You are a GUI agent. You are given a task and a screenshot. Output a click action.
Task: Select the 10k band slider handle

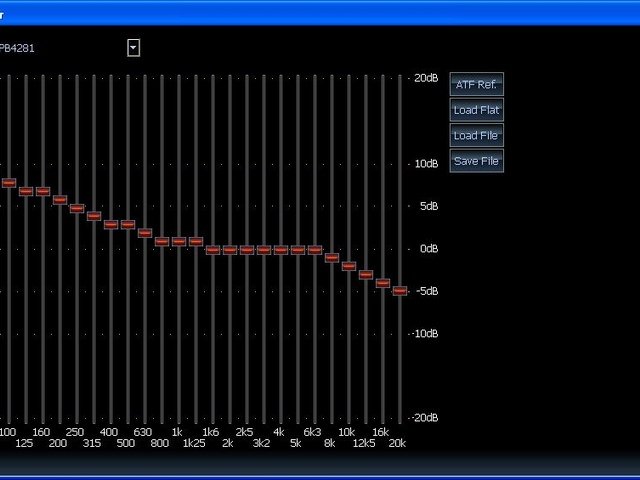point(349,266)
